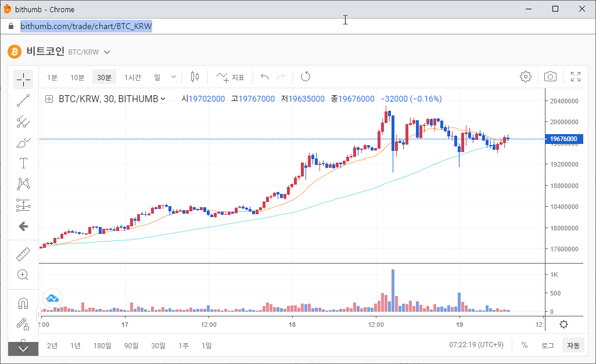This screenshot has width=596, height=364.
Task: Select the trend line drawing tool
Action: pyautogui.click(x=23, y=100)
